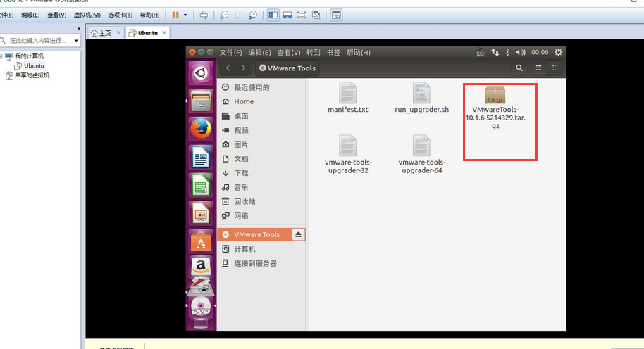This screenshot has width=644, height=349.
Task: Open the library search dropdown arrow
Action: [x=76, y=41]
